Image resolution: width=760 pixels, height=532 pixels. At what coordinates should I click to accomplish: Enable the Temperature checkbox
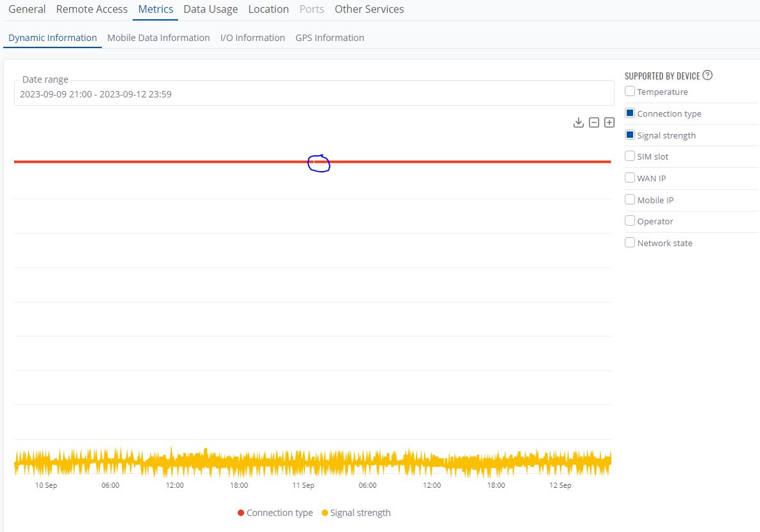[x=630, y=91]
